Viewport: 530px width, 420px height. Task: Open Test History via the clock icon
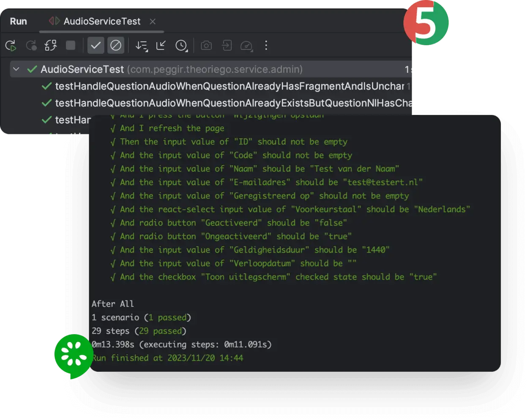pyautogui.click(x=181, y=46)
